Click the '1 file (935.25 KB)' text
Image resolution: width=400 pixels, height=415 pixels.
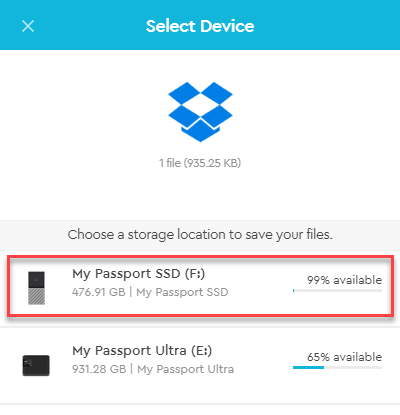[200, 163]
